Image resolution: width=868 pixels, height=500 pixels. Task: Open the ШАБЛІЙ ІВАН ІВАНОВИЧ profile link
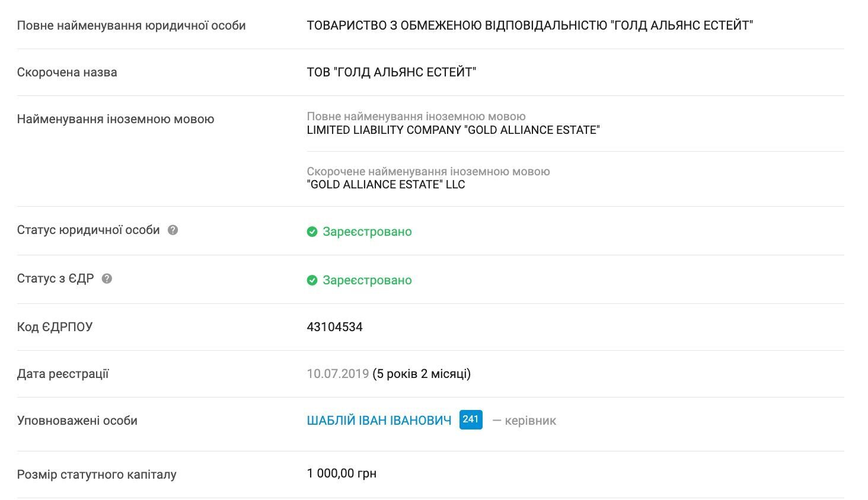click(378, 420)
